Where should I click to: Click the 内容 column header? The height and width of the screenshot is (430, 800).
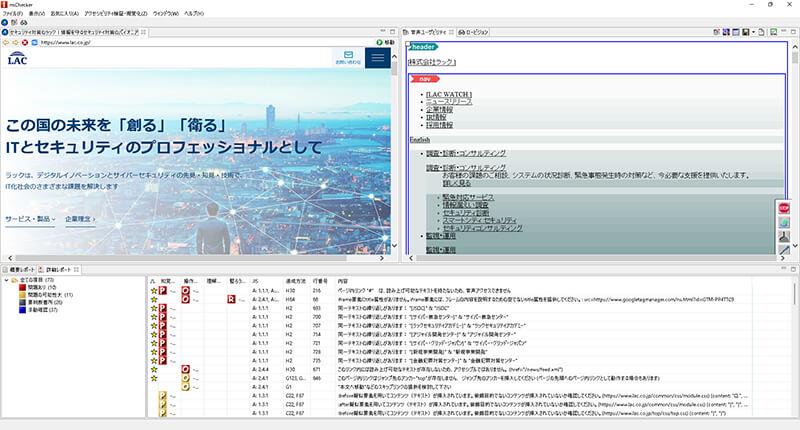coord(343,282)
